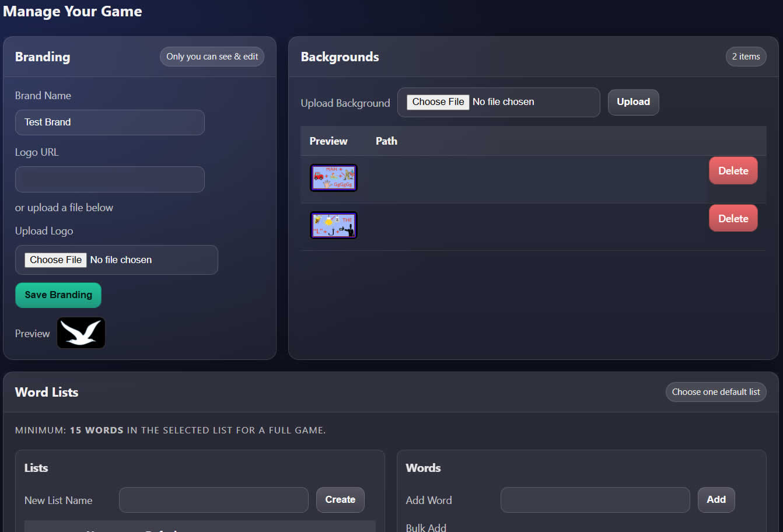Upload the selected background file
783x532 pixels.
[633, 101]
